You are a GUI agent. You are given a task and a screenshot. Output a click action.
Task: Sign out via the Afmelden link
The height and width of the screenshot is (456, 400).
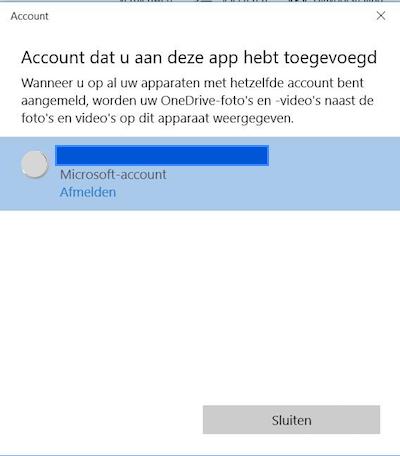88,192
